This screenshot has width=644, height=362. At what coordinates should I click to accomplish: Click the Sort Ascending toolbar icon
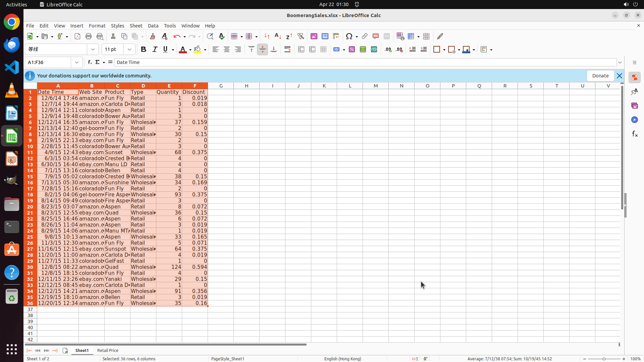tap(278, 36)
